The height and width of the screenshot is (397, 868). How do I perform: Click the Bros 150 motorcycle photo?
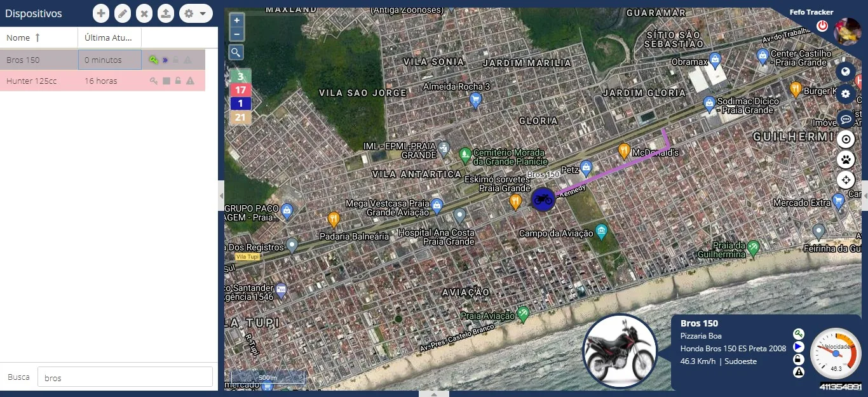[x=620, y=351]
